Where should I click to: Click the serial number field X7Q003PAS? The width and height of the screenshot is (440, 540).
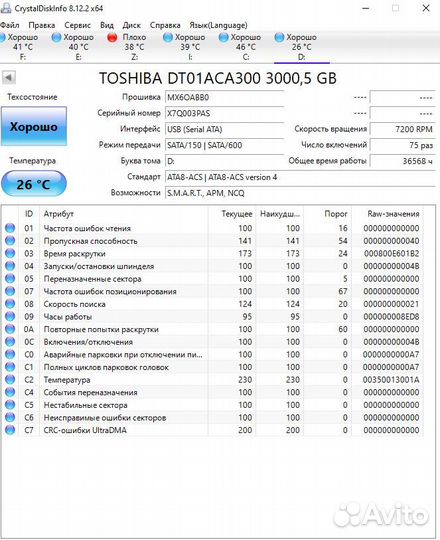point(224,113)
